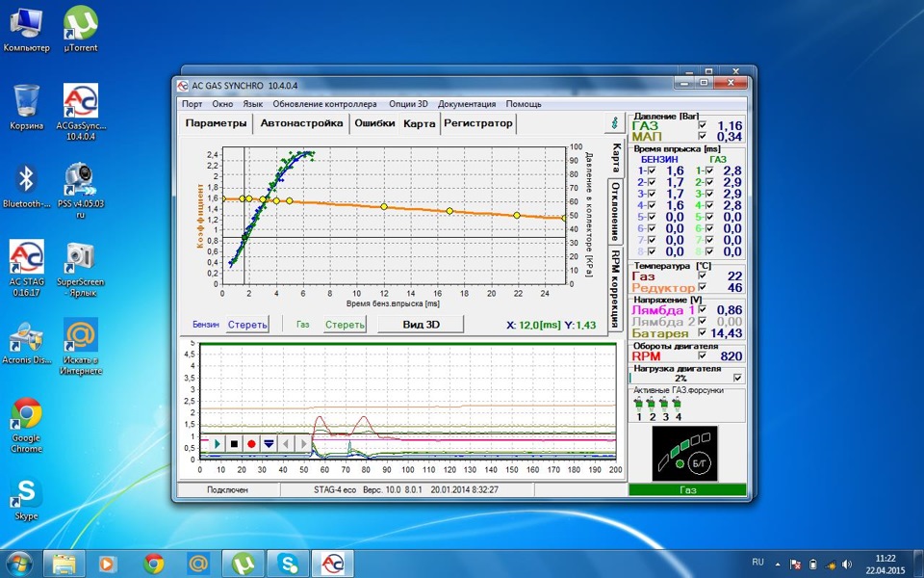The image size is (924, 578).
Task: Open the PSS v4.05.03 desktop shortcut
Action: tap(81, 191)
